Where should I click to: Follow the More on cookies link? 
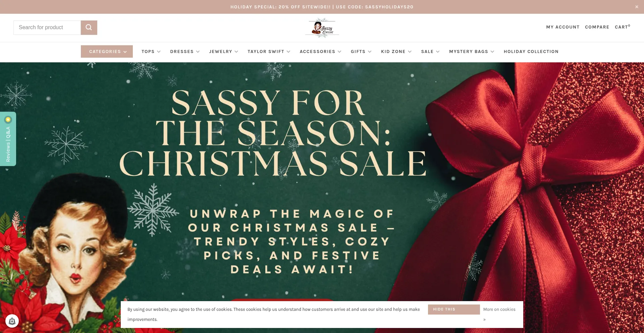click(x=499, y=310)
